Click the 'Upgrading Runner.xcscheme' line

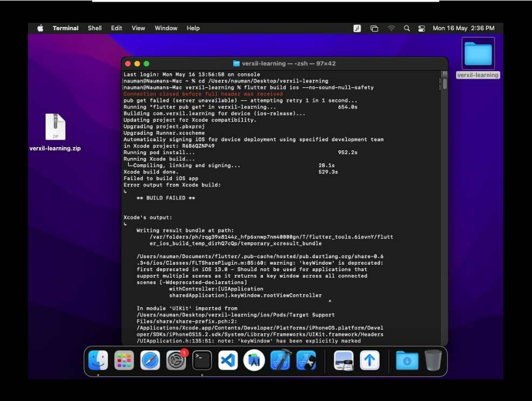(x=164, y=133)
